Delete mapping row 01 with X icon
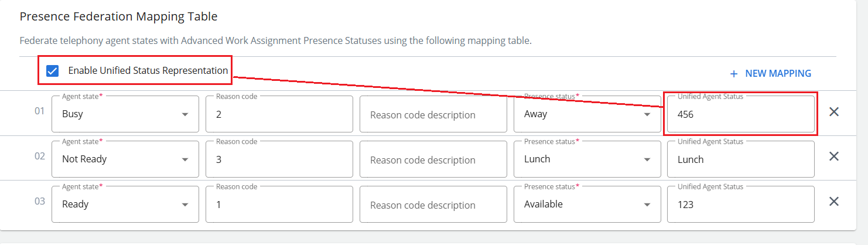Viewport: 868px width, 245px height. coord(834,112)
